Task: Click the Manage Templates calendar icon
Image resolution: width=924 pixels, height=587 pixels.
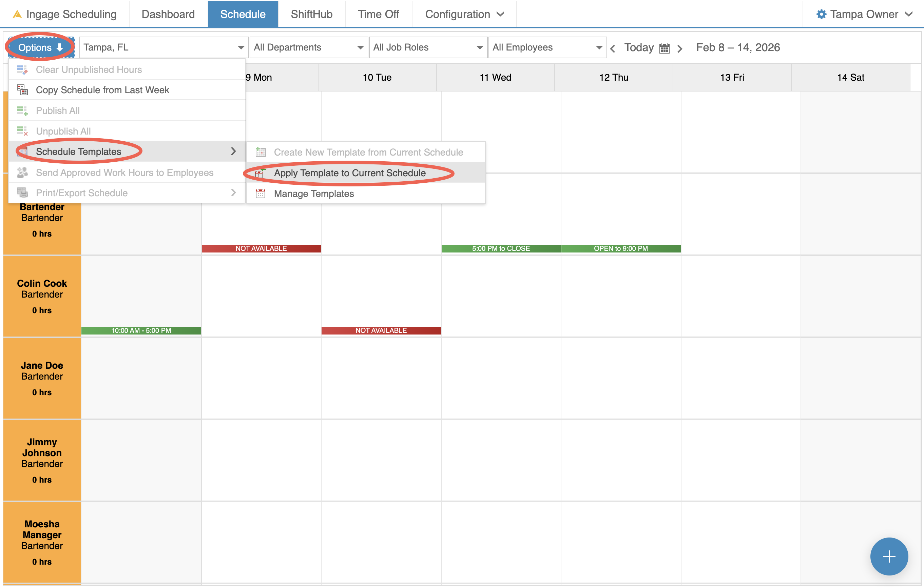Action: click(x=261, y=194)
